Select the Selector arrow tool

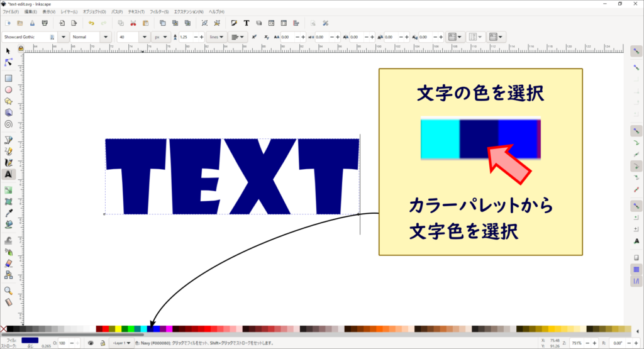coord(8,51)
